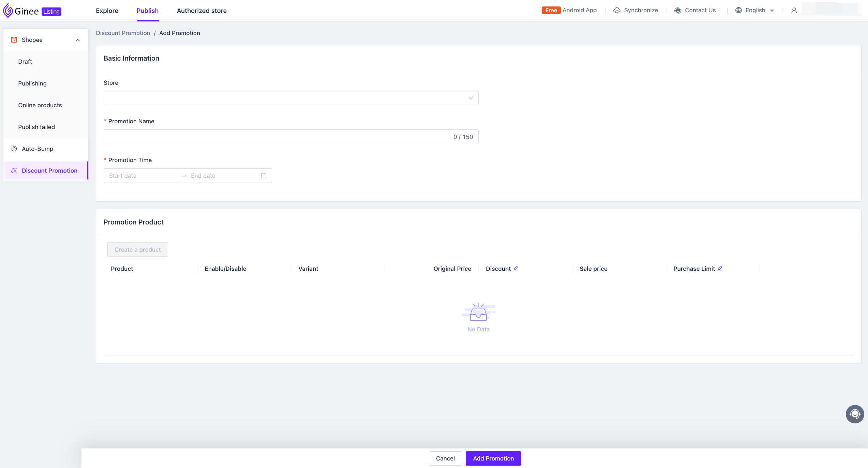Click the Contact Us link text
868x468 pixels.
tap(700, 11)
